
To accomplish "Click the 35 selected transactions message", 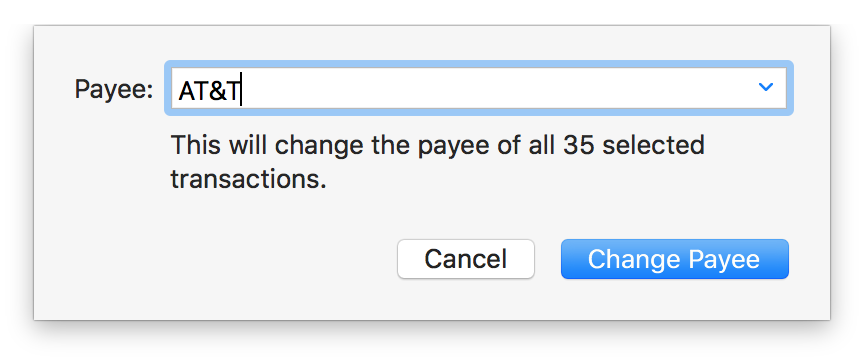I will click(438, 162).
